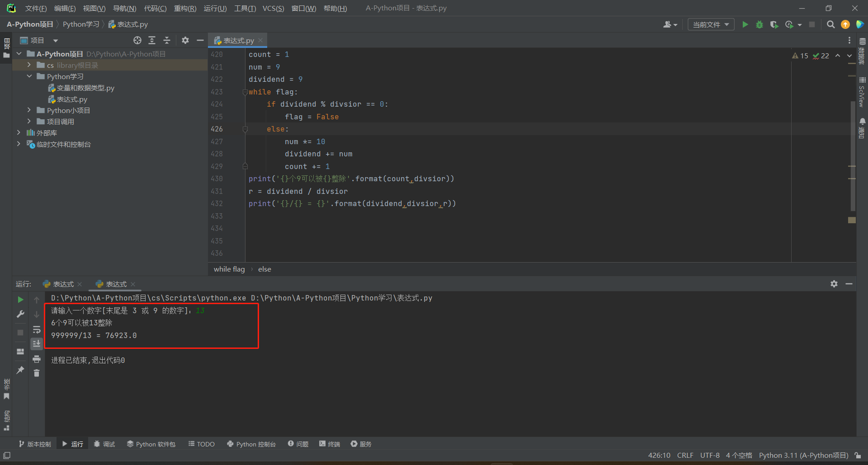The width and height of the screenshot is (868, 465).
Task: Open the 重构(R) menu
Action: pyautogui.click(x=185, y=8)
